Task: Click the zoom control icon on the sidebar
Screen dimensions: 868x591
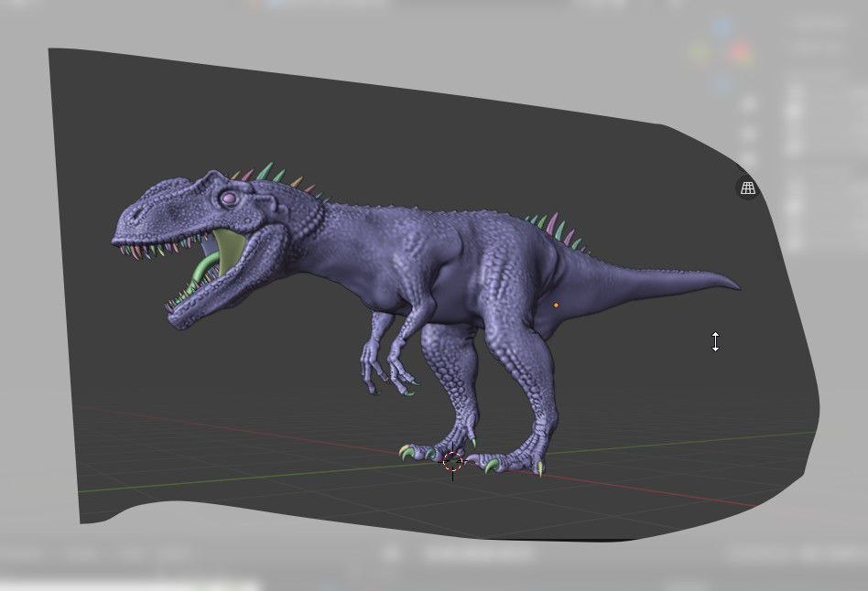Action: tap(716, 342)
